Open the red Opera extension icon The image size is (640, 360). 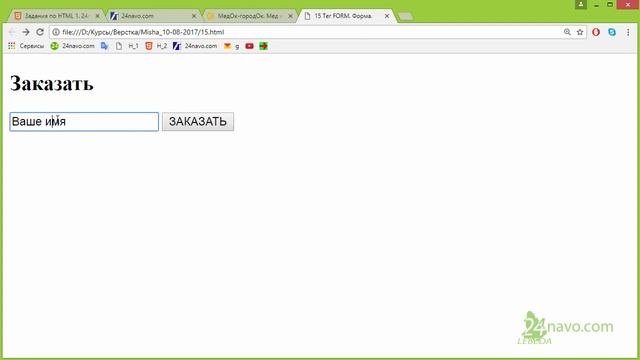(x=596, y=32)
